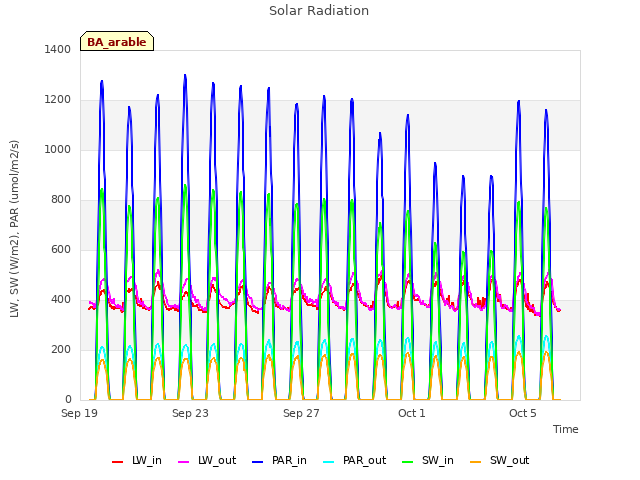The width and height of the screenshot is (640, 480).
Task: Click the magenta LW_out legend color marker
Action: point(184,462)
